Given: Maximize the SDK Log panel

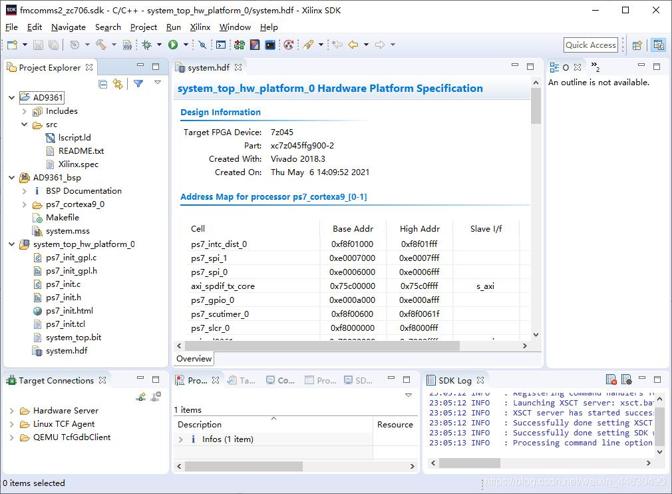Looking at the screenshot, I should coord(657,379).
